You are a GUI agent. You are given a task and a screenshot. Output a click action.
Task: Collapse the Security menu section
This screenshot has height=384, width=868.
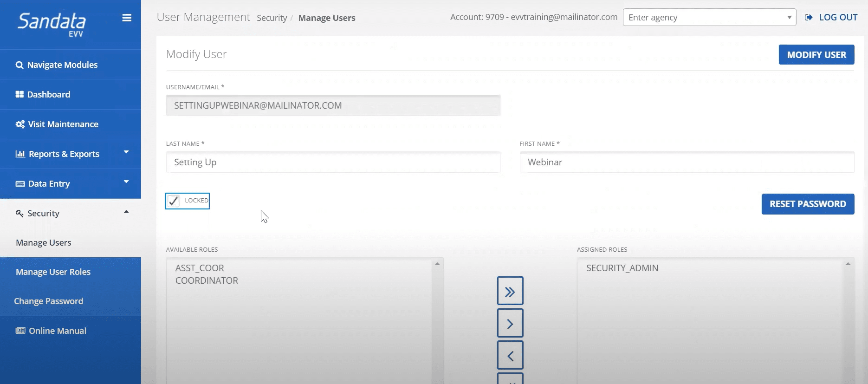click(126, 212)
